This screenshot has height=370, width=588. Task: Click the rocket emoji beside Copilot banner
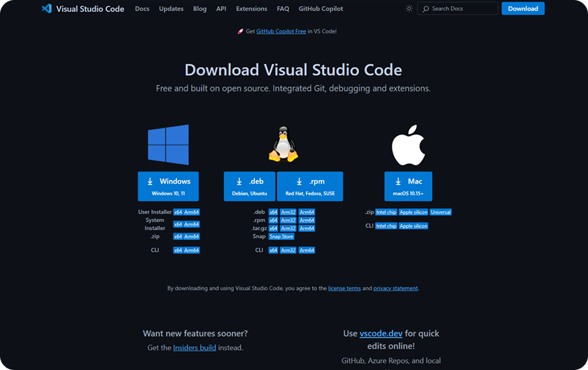tap(240, 31)
